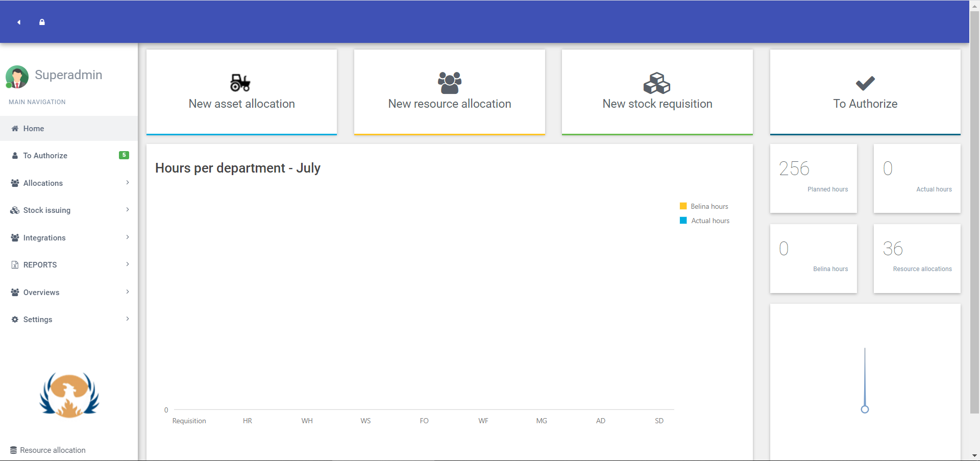Click the lock icon in top bar
The width and height of the screenshot is (980, 461).
42,22
